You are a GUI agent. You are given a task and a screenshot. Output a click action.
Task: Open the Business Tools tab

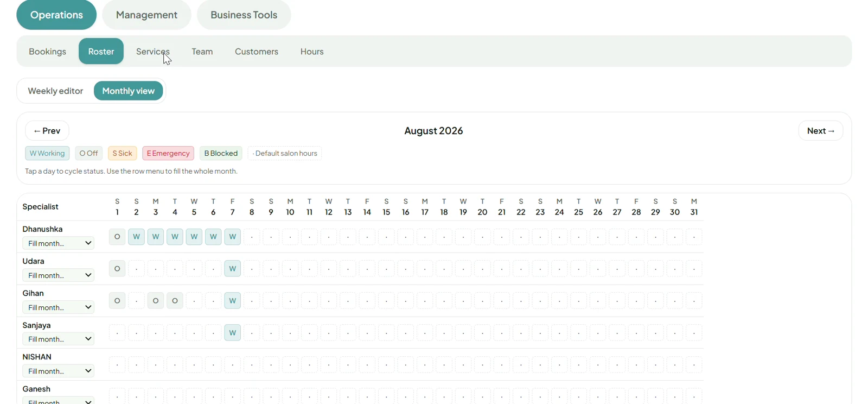pyautogui.click(x=244, y=15)
